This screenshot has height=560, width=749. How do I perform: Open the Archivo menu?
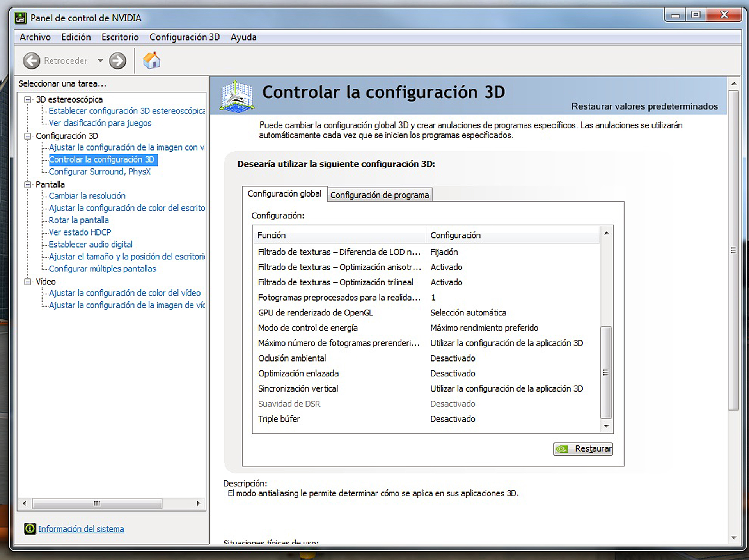point(35,37)
